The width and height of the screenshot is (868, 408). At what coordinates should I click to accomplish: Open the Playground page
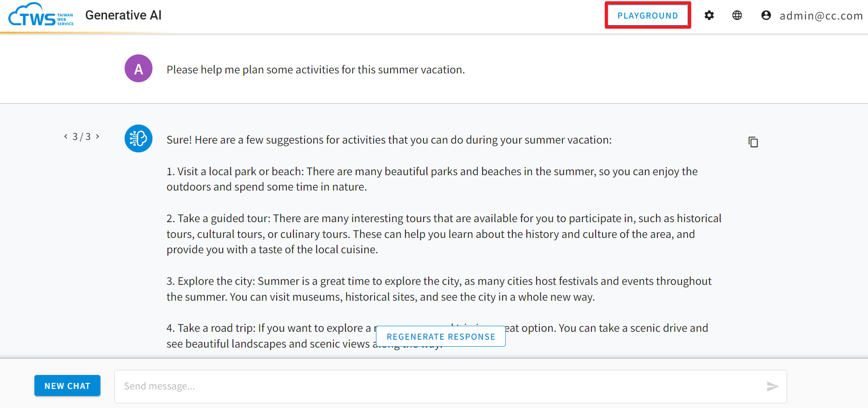[648, 15]
